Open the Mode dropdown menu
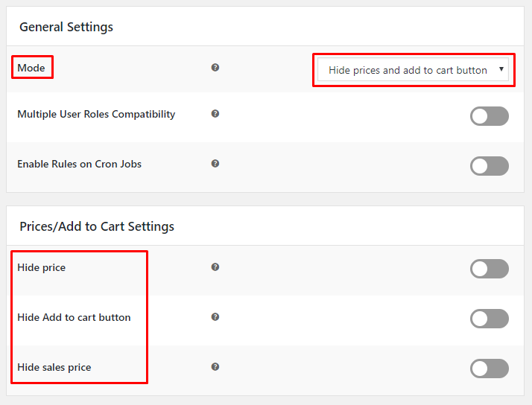The image size is (532, 405). [414, 70]
